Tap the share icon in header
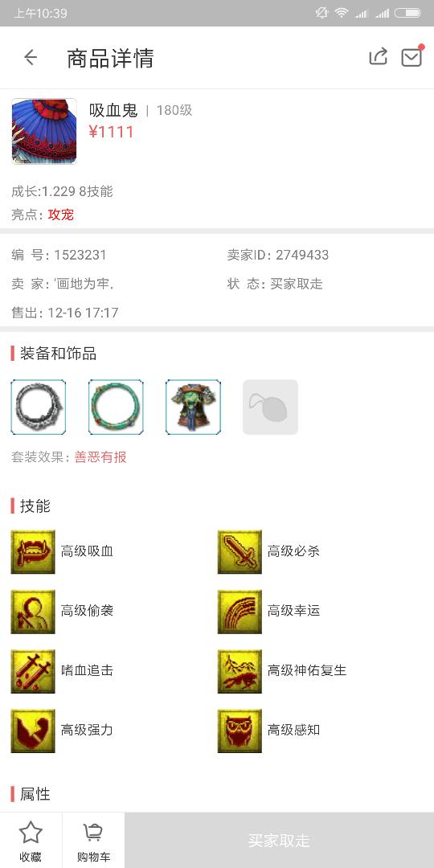This screenshot has width=434, height=868. click(378, 56)
